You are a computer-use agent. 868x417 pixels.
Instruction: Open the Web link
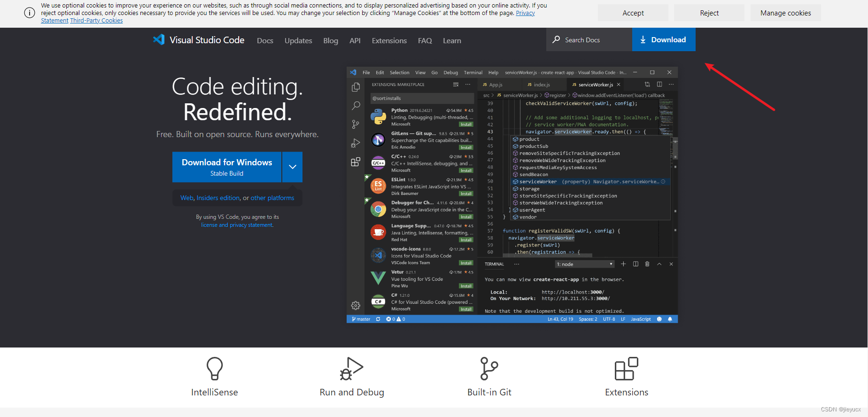coord(187,198)
